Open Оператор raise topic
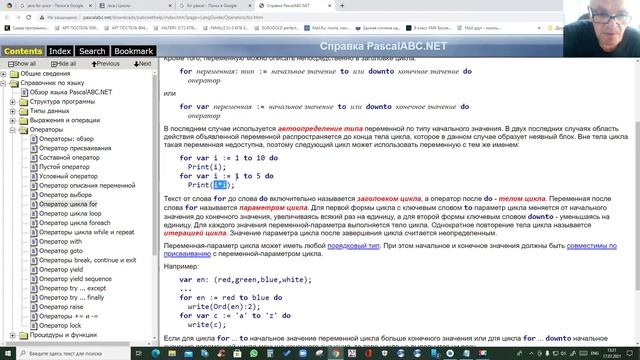Image resolution: width=640 pixels, height=360 pixels. 61,307
